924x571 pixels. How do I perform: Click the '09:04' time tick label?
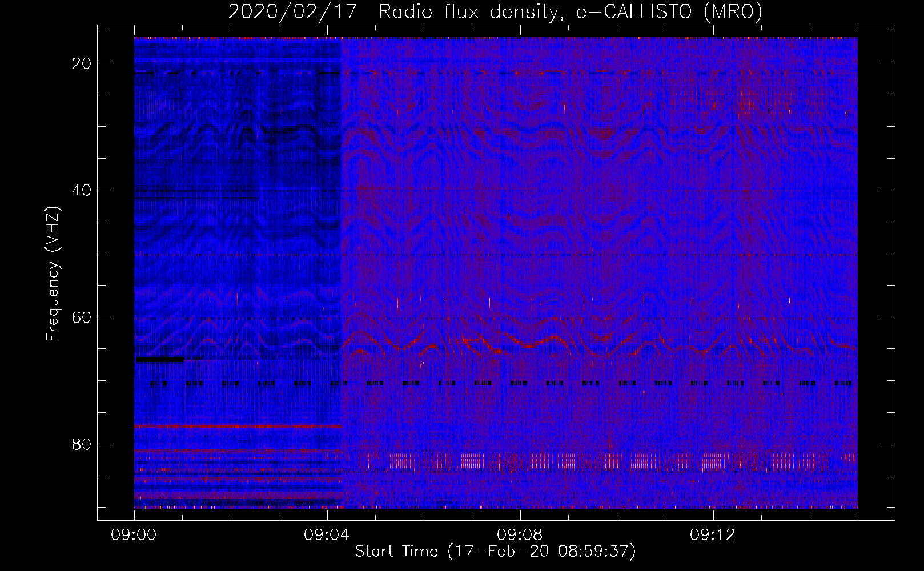[x=327, y=535]
